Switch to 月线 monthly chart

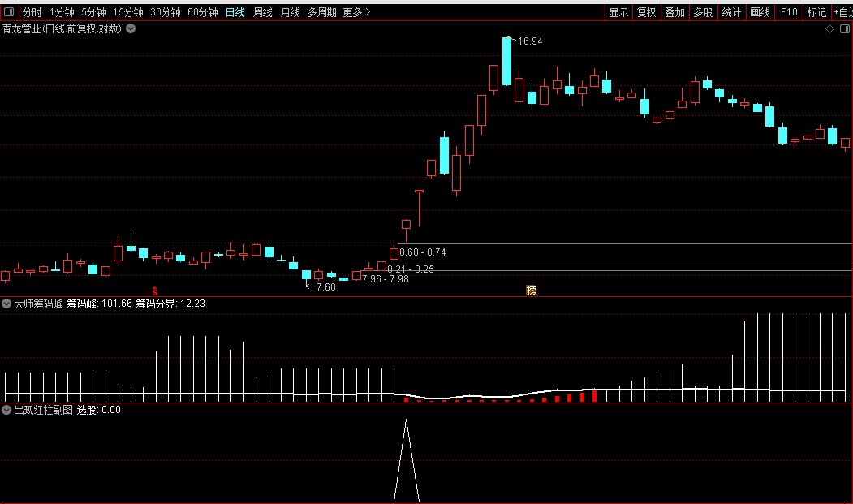coord(290,12)
